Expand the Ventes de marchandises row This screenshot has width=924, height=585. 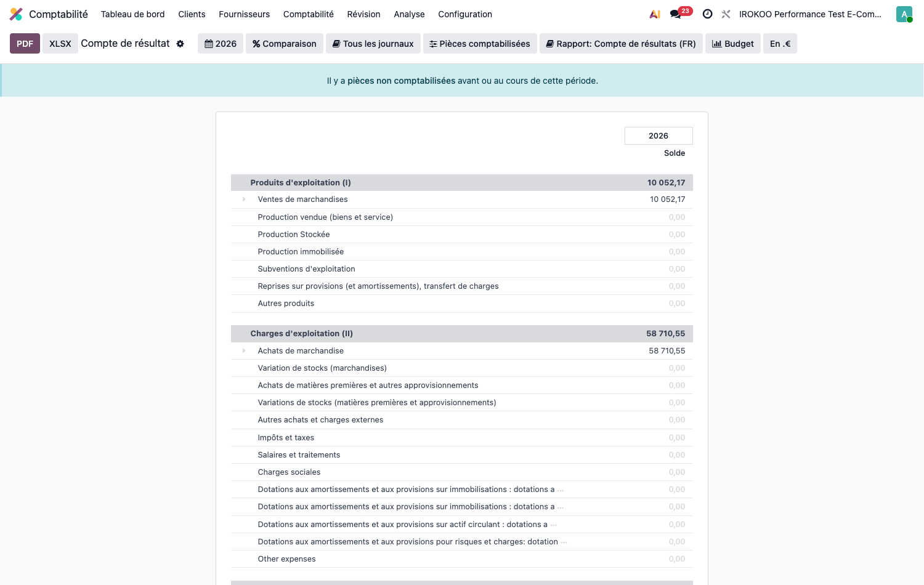(x=244, y=200)
